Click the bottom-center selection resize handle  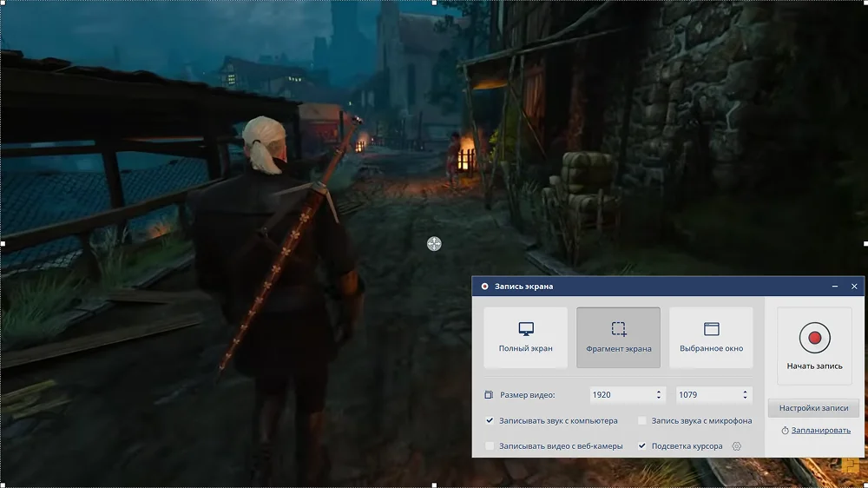(434, 485)
